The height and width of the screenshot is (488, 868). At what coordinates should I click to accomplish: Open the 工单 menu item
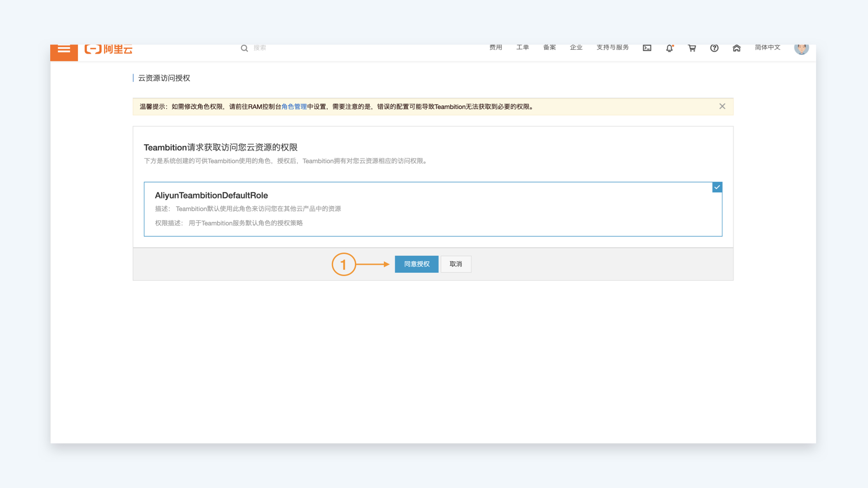[523, 47]
